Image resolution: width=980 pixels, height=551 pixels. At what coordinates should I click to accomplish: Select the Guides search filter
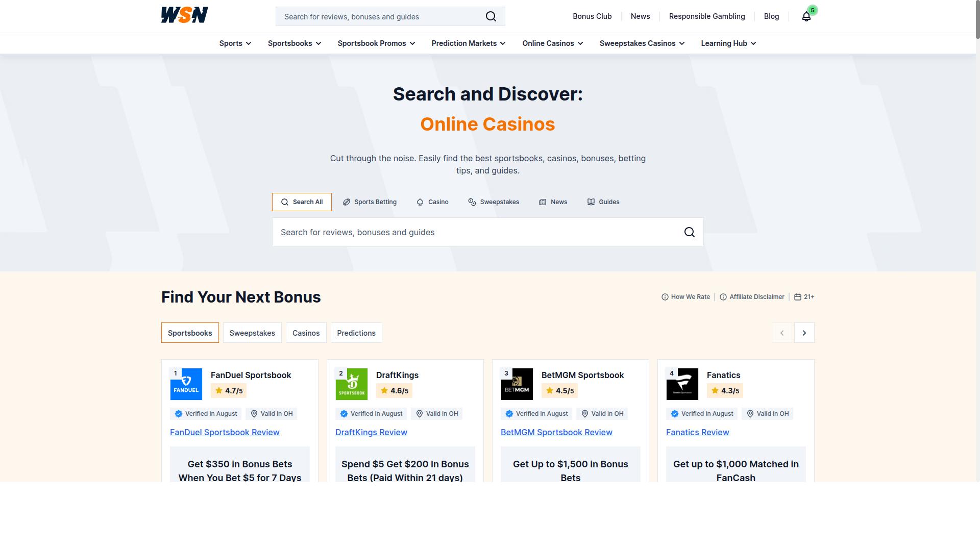tap(603, 202)
